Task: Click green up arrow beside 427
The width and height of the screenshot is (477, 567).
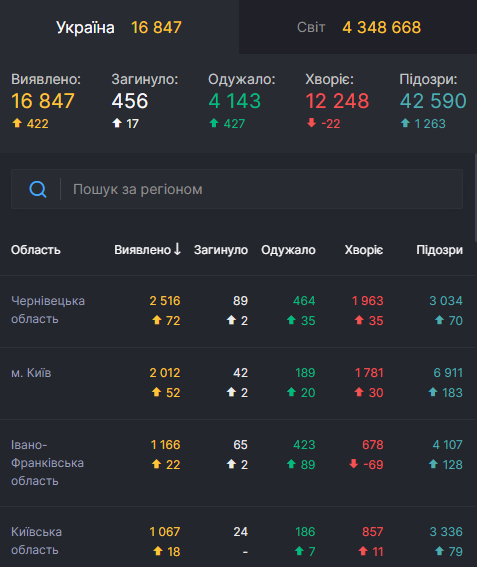Action: 214,123
